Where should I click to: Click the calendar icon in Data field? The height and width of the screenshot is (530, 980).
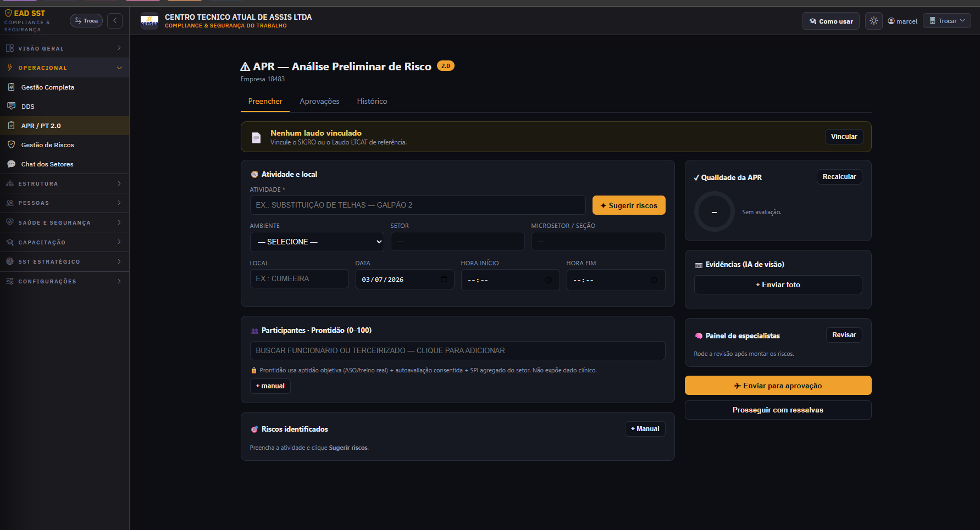444,280
